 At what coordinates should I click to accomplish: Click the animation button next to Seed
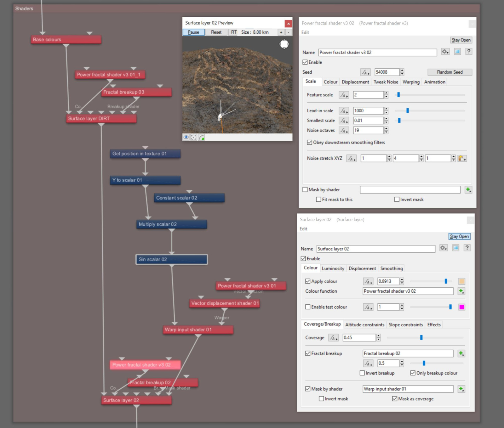point(365,72)
